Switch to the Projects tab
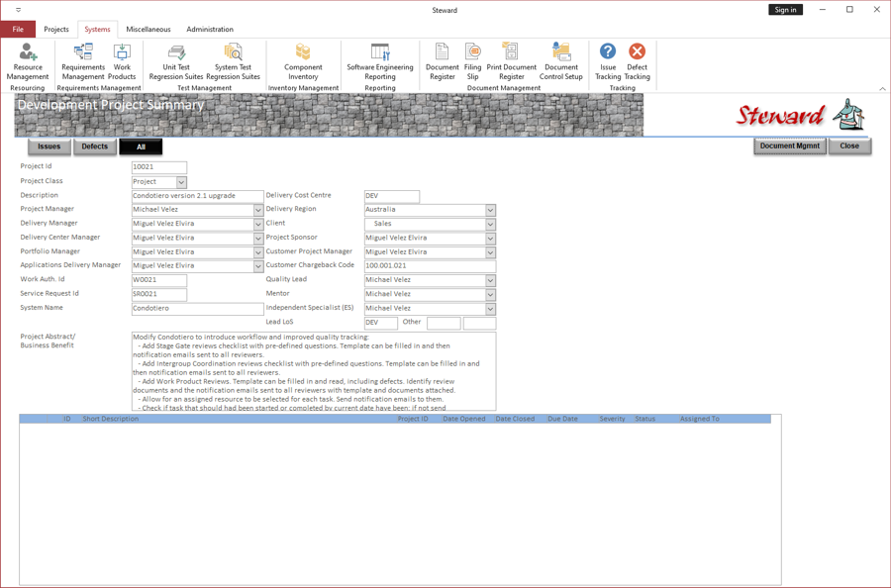The width and height of the screenshot is (891, 588). point(56,29)
